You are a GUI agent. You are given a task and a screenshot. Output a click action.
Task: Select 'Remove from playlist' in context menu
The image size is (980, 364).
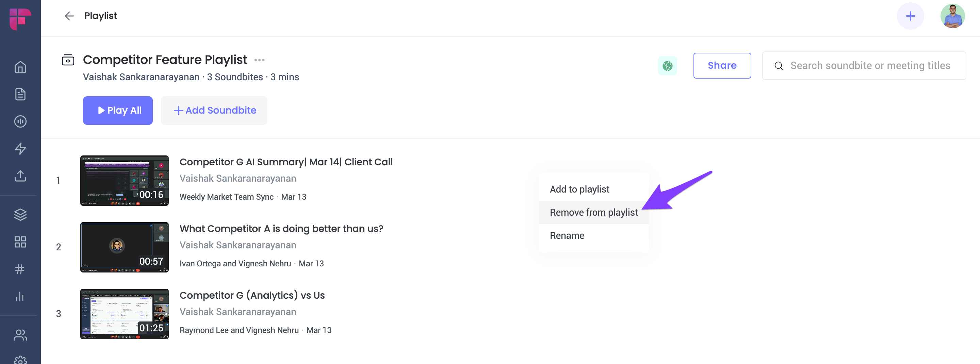[x=593, y=212]
